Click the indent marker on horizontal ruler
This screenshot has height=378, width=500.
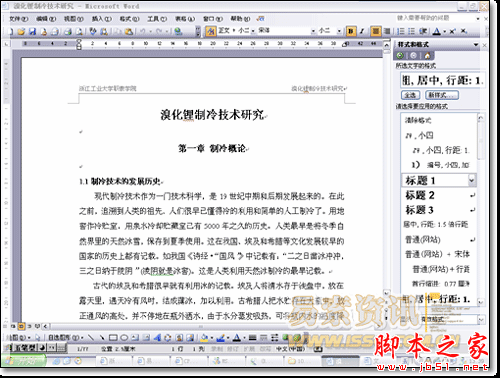(x=79, y=44)
